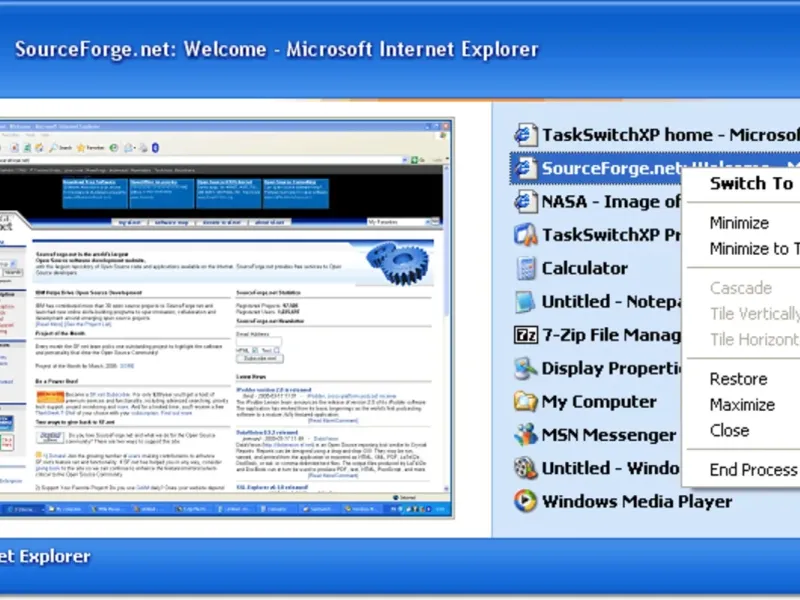
Task: Click the blue gears image in preview
Action: pos(397,263)
